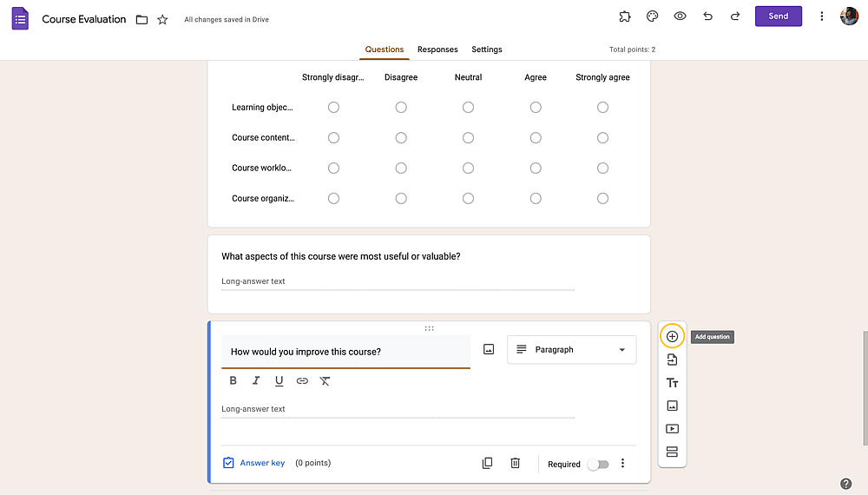Duplicate the improve-course question
The width and height of the screenshot is (868, 495).
tap(487, 464)
